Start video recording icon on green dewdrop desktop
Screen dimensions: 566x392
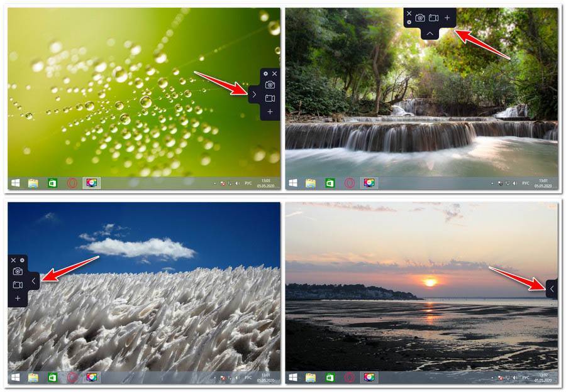[270, 99]
